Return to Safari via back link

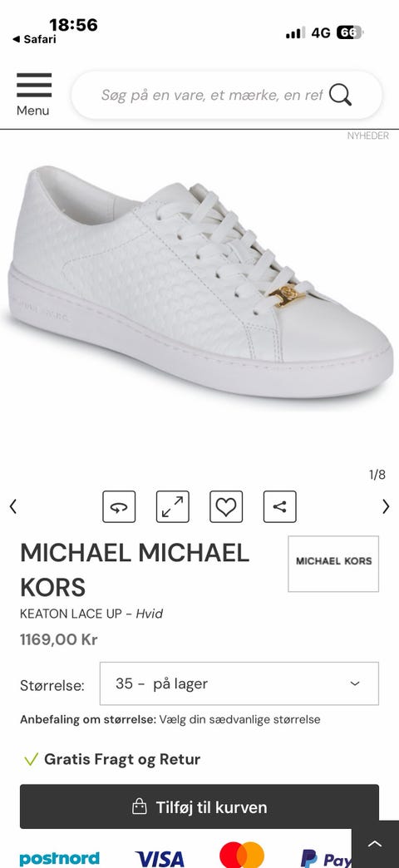tap(34, 39)
